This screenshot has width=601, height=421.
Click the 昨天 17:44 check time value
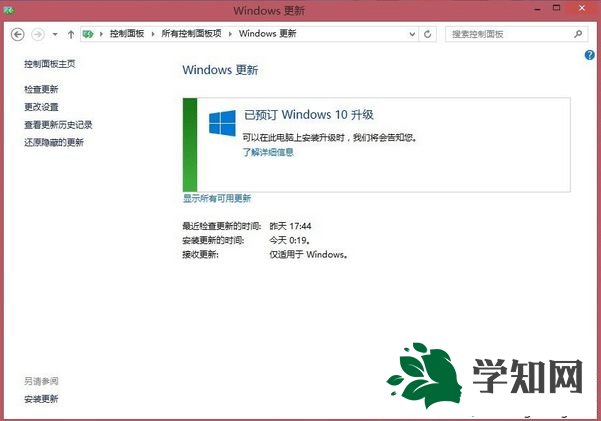pyautogui.click(x=290, y=226)
